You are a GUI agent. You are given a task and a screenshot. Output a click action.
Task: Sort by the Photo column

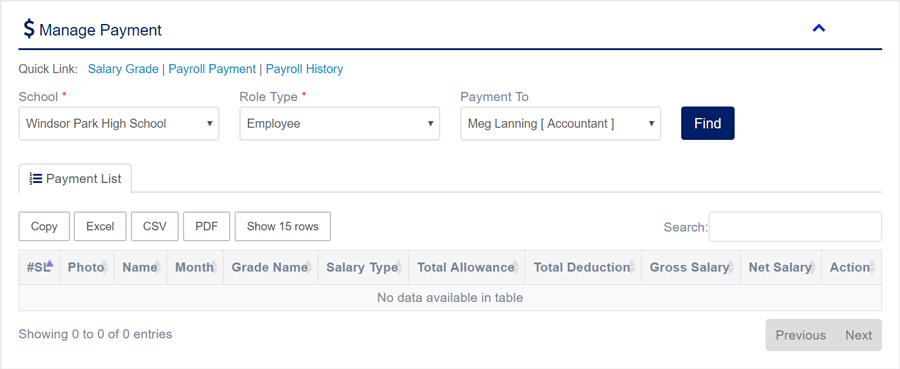(x=87, y=267)
